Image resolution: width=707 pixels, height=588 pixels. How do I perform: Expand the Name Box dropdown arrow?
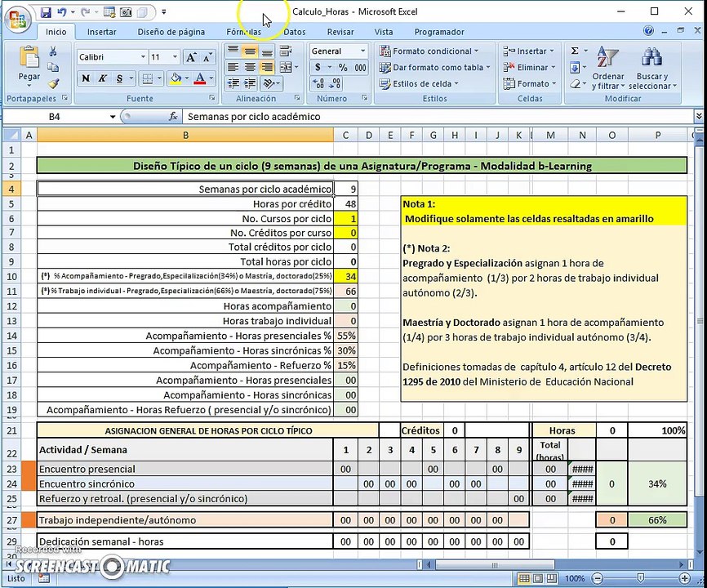[x=113, y=117]
